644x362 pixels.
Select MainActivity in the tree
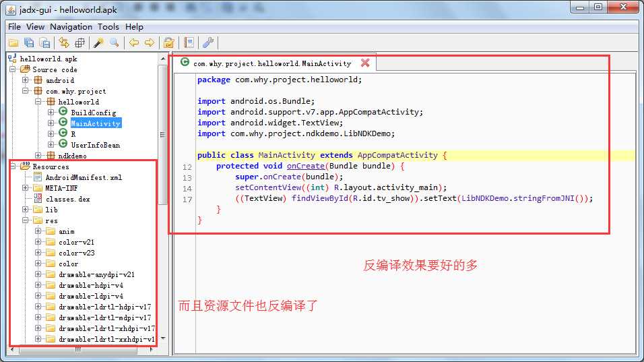tap(96, 123)
